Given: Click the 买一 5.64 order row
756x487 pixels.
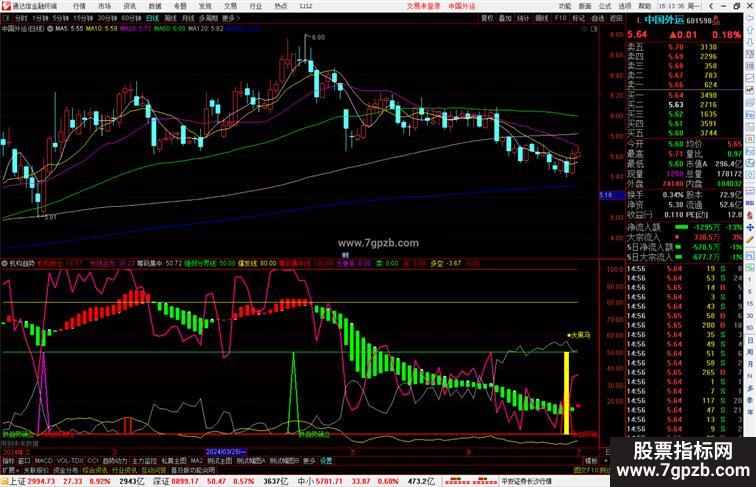Looking at the screenshot, I should point(684,95).
